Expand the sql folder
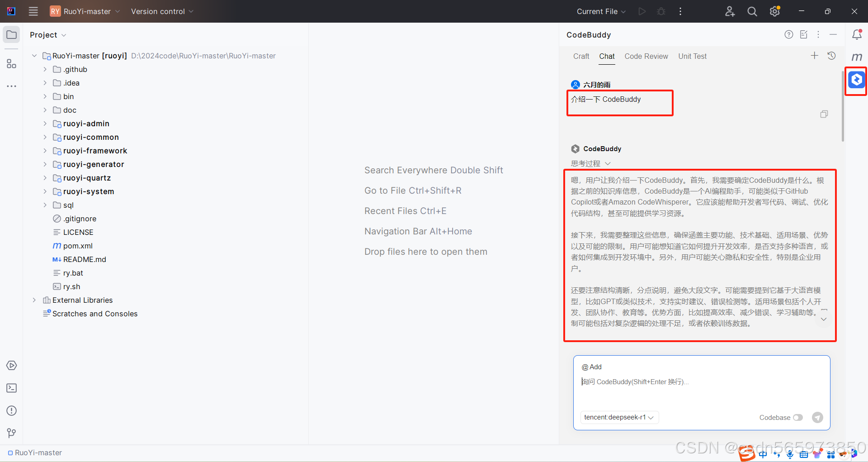 pos(45,205)
